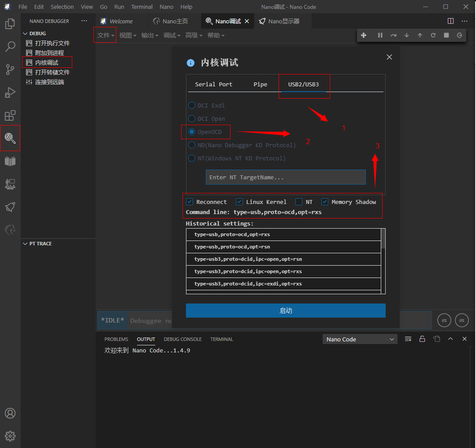Click 连接到远端 in DEBUG list
The height and width of the screenshot is (448, 476).
pyautogui.click(x=49, y=82)
